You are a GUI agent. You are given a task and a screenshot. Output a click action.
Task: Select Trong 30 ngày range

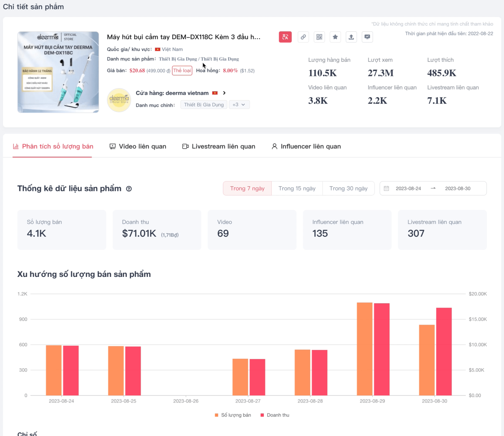click(348, 188)
